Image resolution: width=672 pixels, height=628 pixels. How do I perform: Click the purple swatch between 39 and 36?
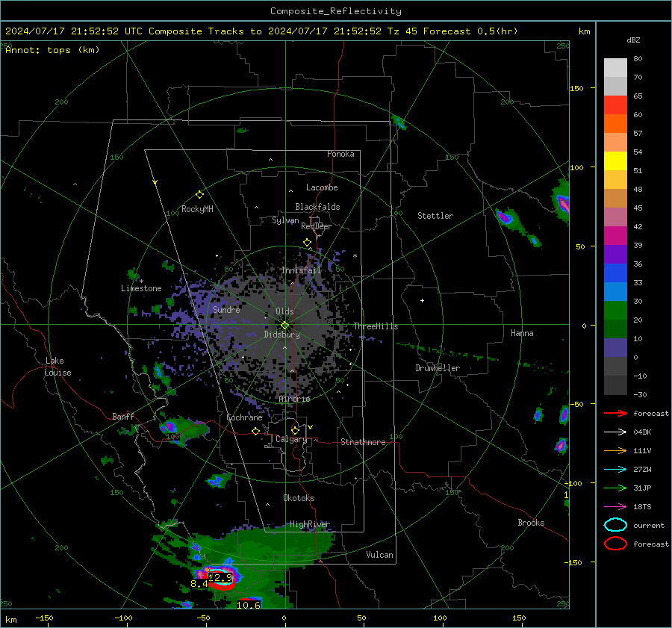[x=615, y=254]
